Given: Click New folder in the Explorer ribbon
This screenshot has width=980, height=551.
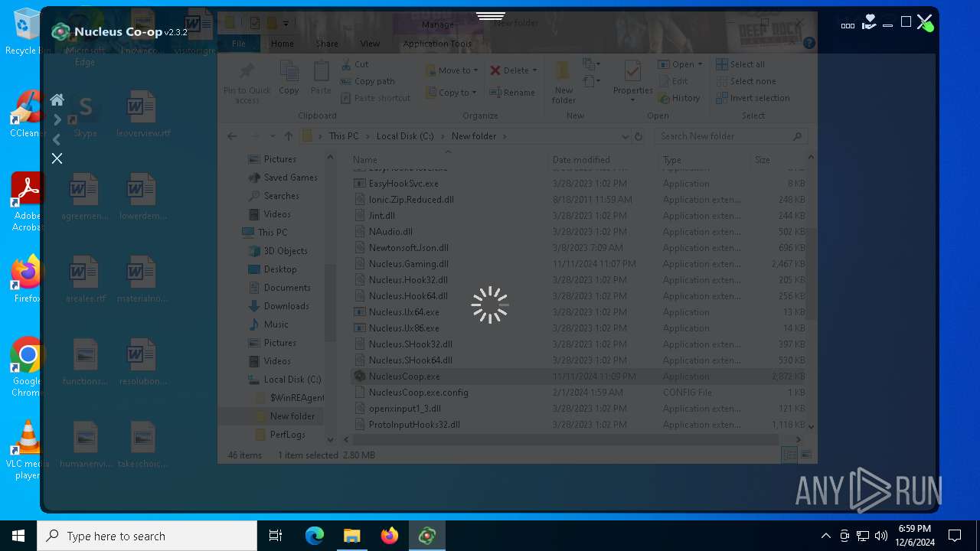Looking at the screenshot, I should (x=563, y=82).
